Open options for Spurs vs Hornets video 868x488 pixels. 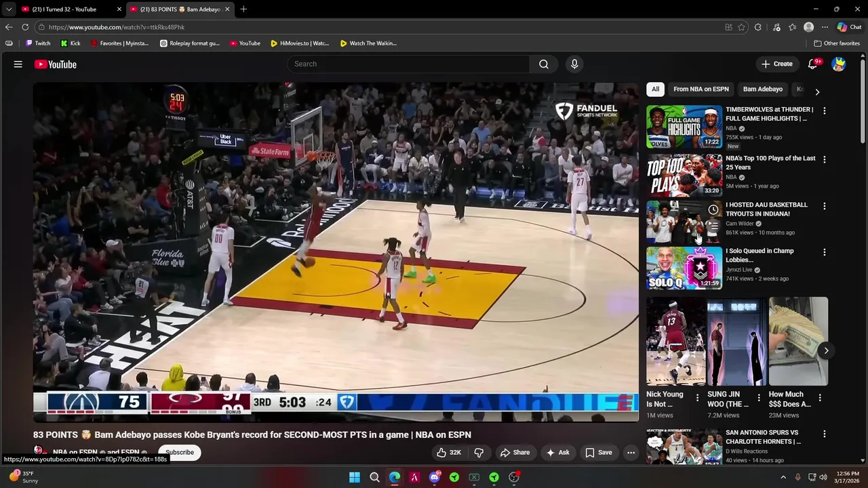click(x=825, y=433)
